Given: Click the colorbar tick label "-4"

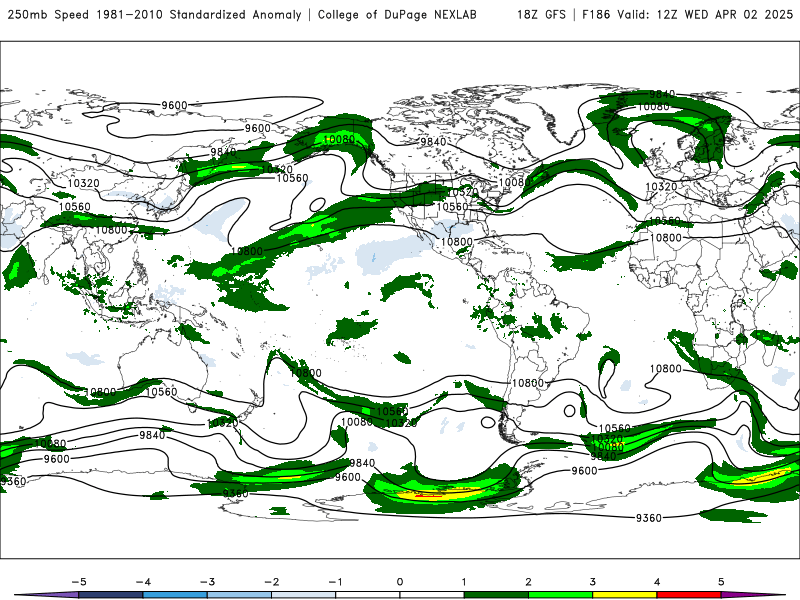Looking at the screenshot, I should click(x=143, y=582).
